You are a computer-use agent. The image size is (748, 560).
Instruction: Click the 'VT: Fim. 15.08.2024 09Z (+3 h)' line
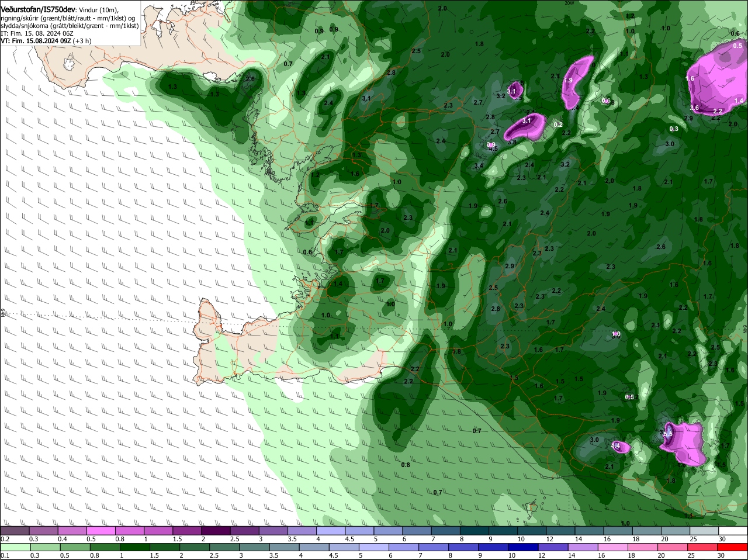point(46,41)
